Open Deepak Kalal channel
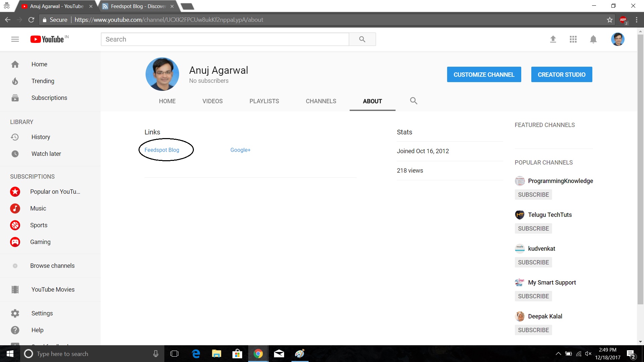 [545, 316]
